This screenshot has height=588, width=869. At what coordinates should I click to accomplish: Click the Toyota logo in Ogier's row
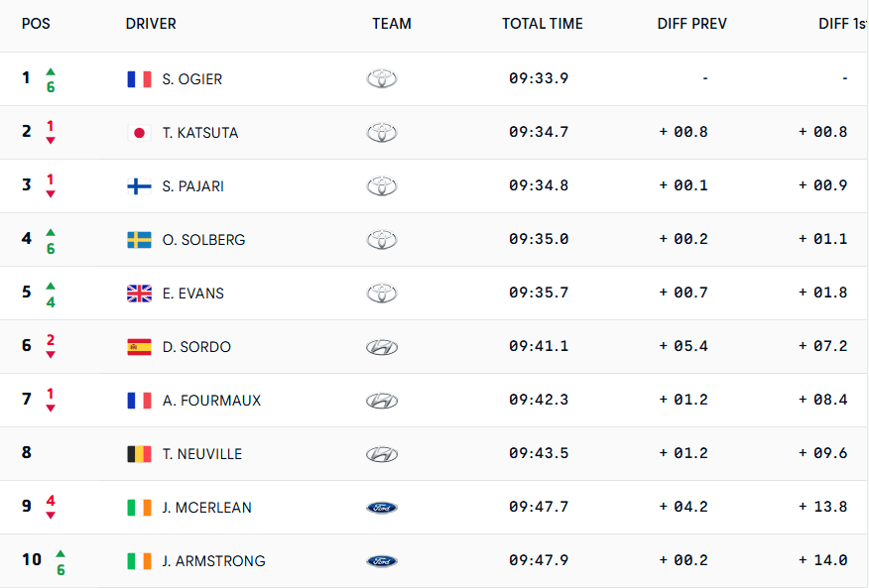coord(382,79)
